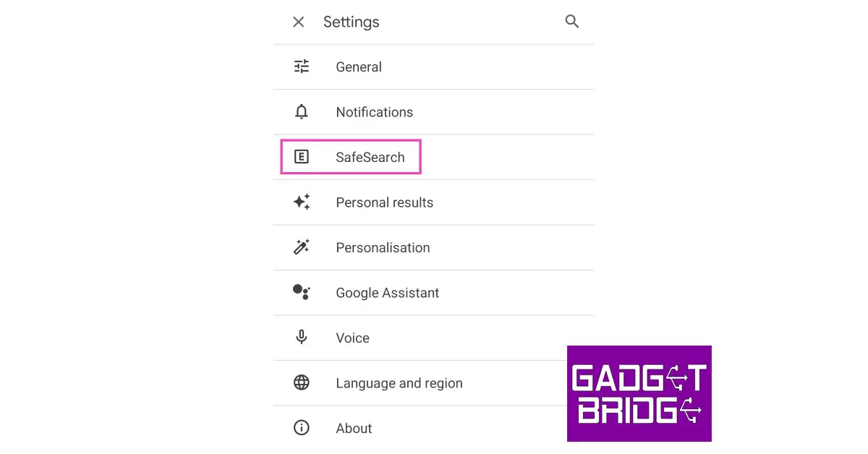Choose the Voice settings entry
The width and height of the screenshot is (868, 454).
(352, 338)
